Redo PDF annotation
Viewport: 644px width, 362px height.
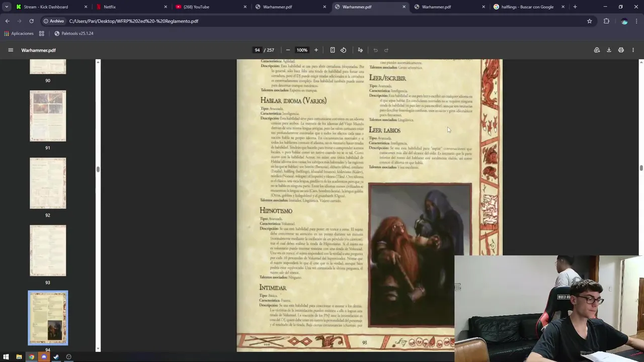tap(386, 50)
